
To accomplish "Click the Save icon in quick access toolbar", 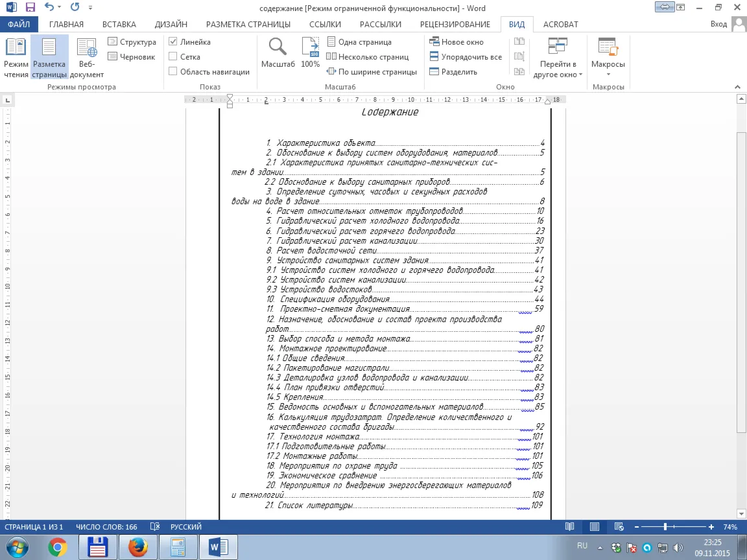I will pos(30,7).
